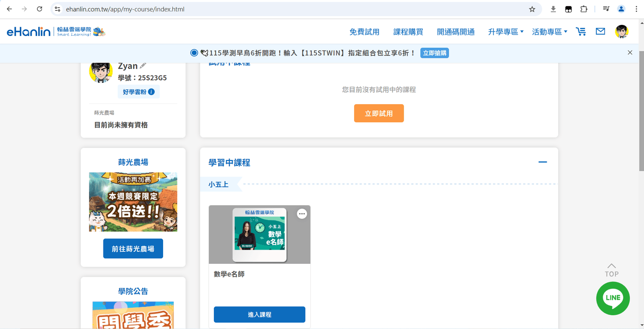Click the eHanlin logo
This screenshot has height=329, width=644.
point(56,32)
